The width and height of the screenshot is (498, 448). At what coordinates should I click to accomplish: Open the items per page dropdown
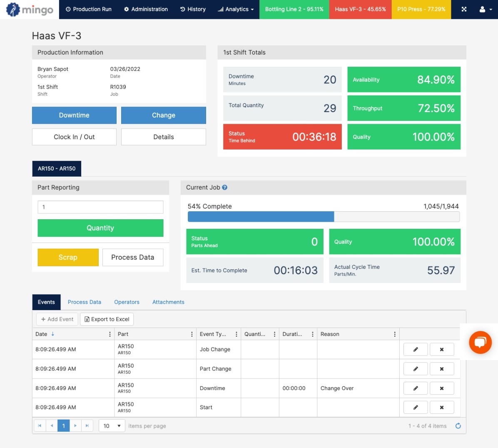tap(112, 426)
